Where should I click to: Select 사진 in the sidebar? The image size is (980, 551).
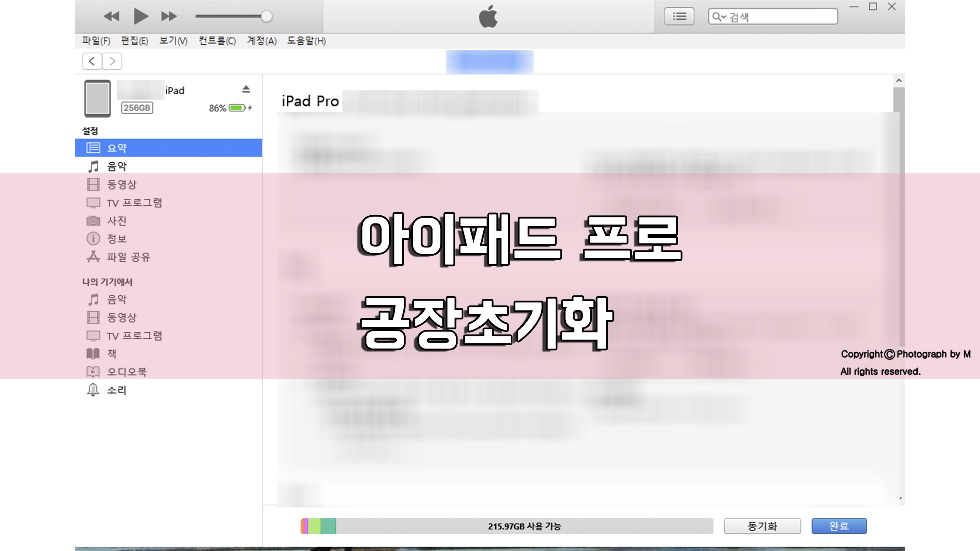coord(117,221)
